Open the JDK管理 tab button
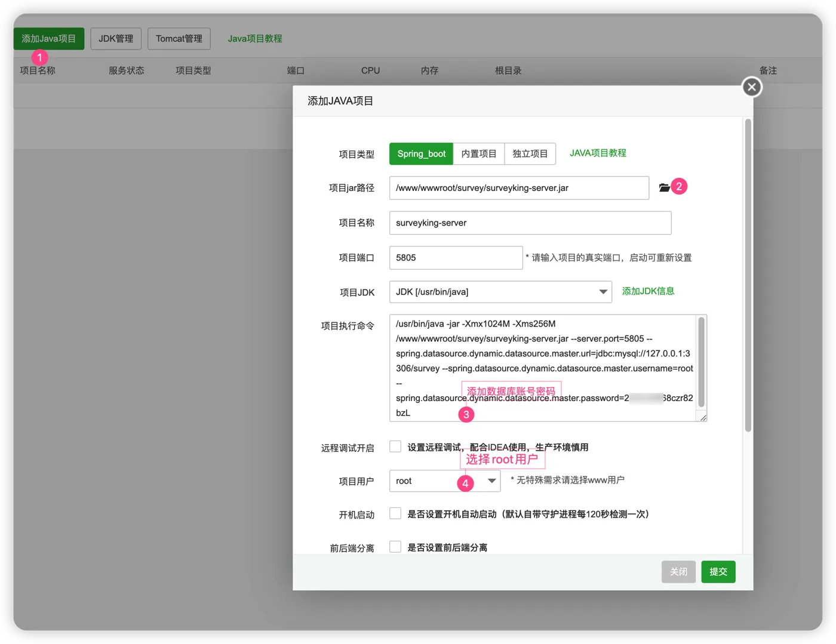 coord(116,39)
